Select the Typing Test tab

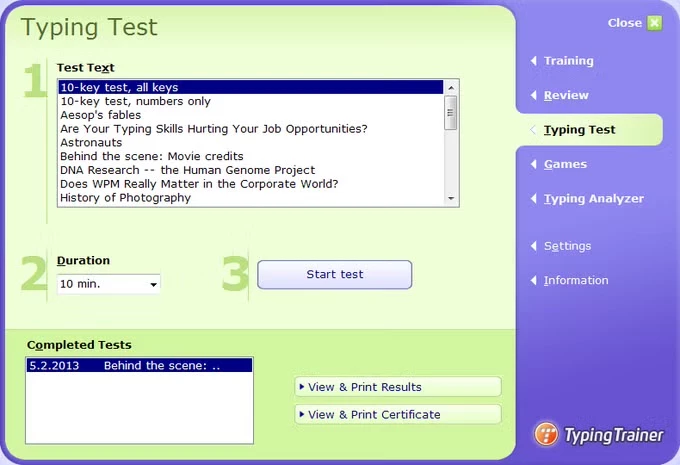[x=579, y=130]
